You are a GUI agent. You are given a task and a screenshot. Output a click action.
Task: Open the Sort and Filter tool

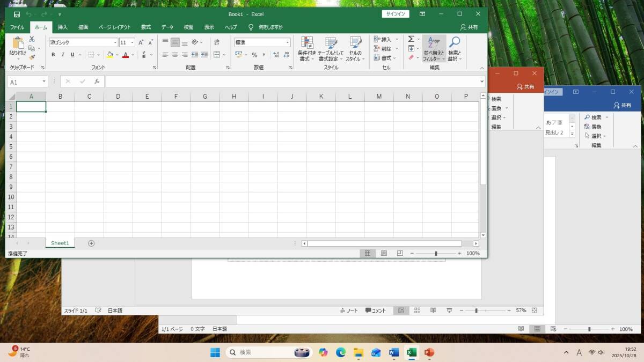(434, 49)
